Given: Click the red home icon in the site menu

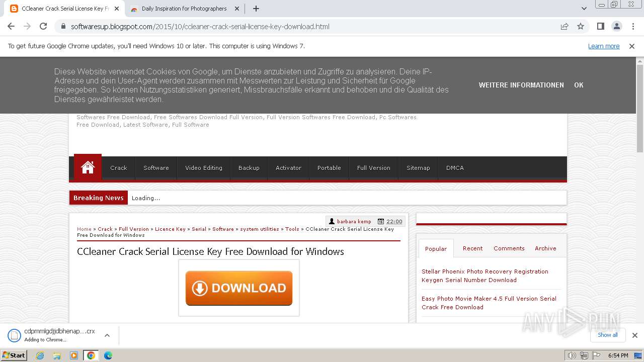Looking at the screenshot, I should tap(88, 167).
